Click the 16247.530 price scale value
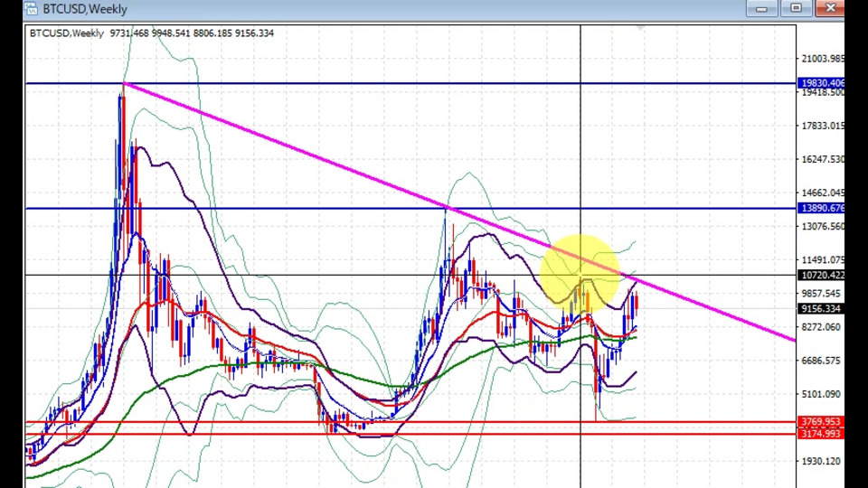Screen dimensions: 868x488 coord(823,159)
